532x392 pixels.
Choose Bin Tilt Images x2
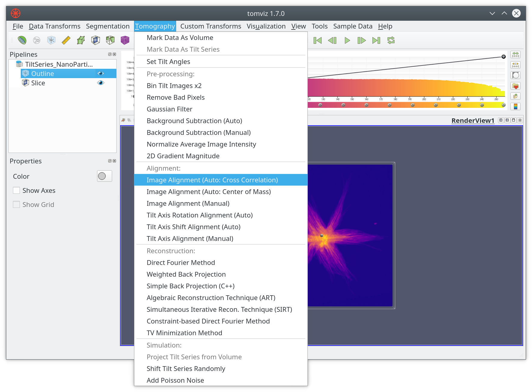pos(221,86)
